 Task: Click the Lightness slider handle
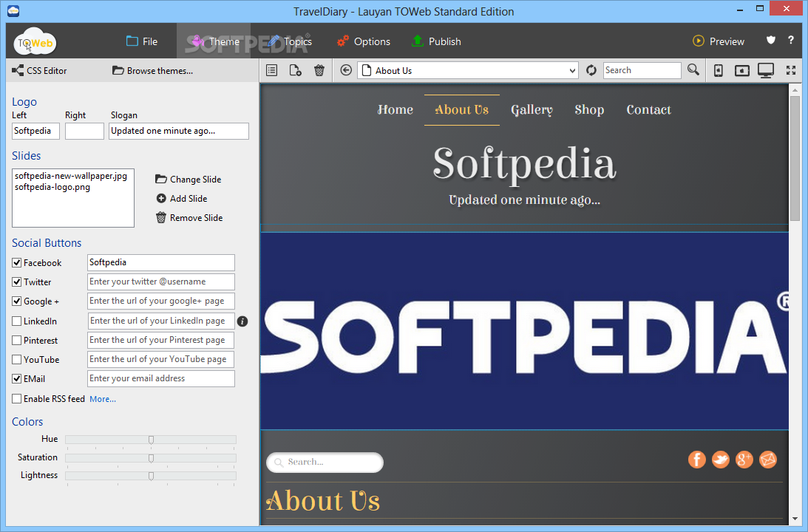pos(151,476)
